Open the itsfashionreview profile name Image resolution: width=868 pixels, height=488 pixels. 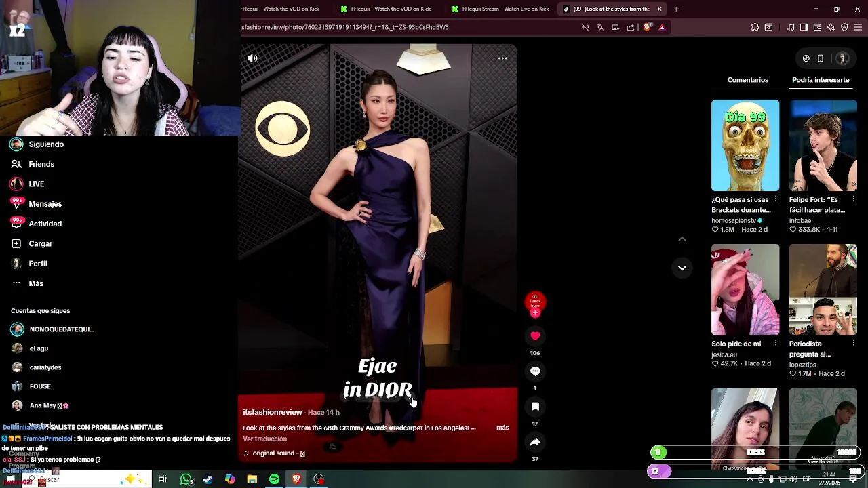point(273,412)
